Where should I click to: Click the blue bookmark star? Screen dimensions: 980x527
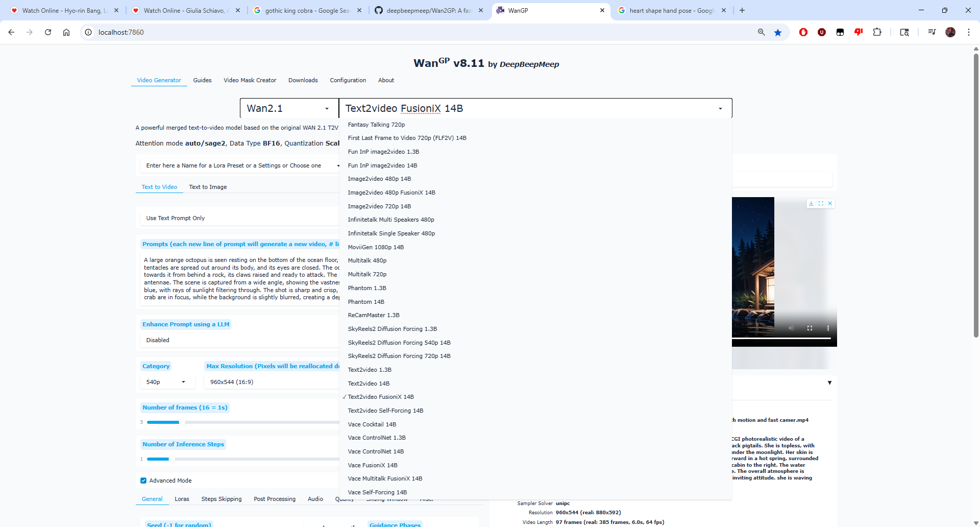tap(778, 32)
